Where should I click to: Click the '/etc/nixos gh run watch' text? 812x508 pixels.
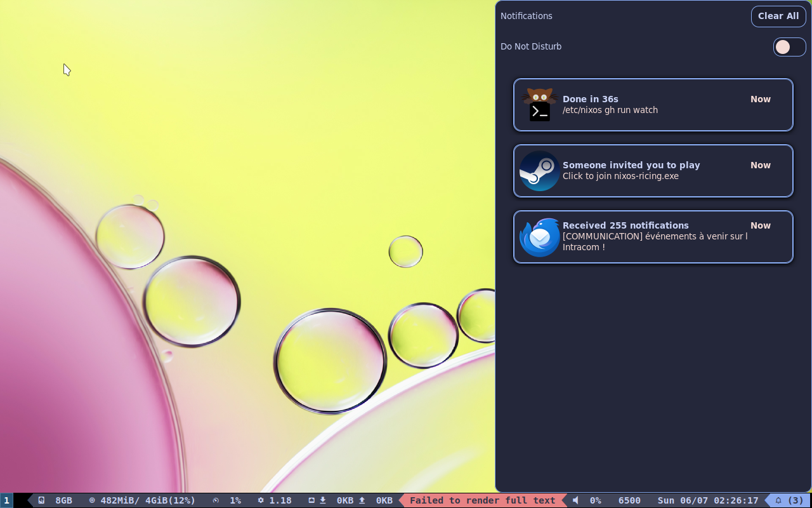(x=610, y=110)
